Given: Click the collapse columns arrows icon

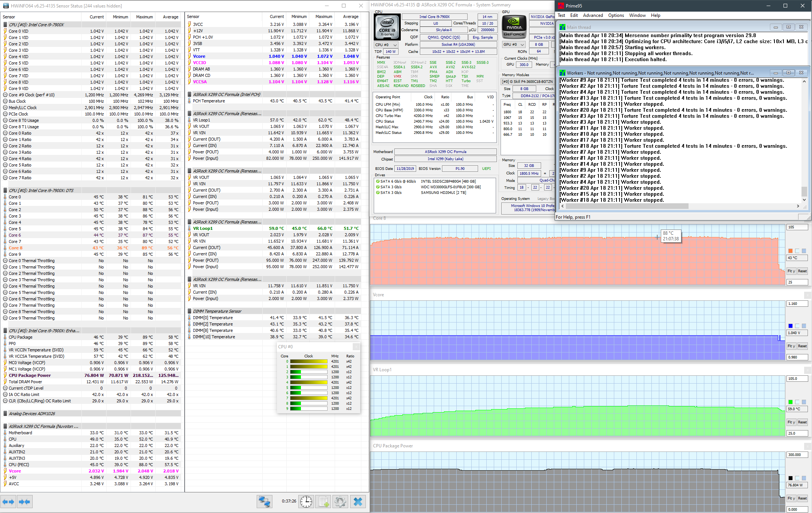Looking at the screenshot, I should coord(24,502).
